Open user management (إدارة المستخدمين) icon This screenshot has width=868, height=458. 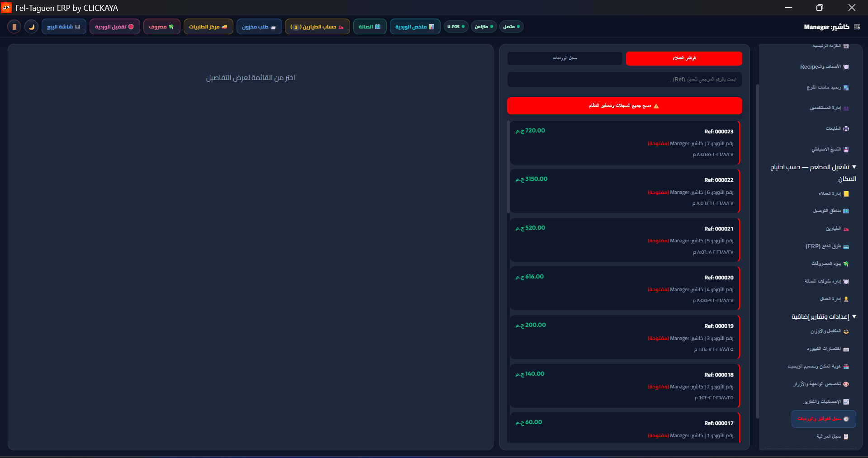click(x=846, y=108)
